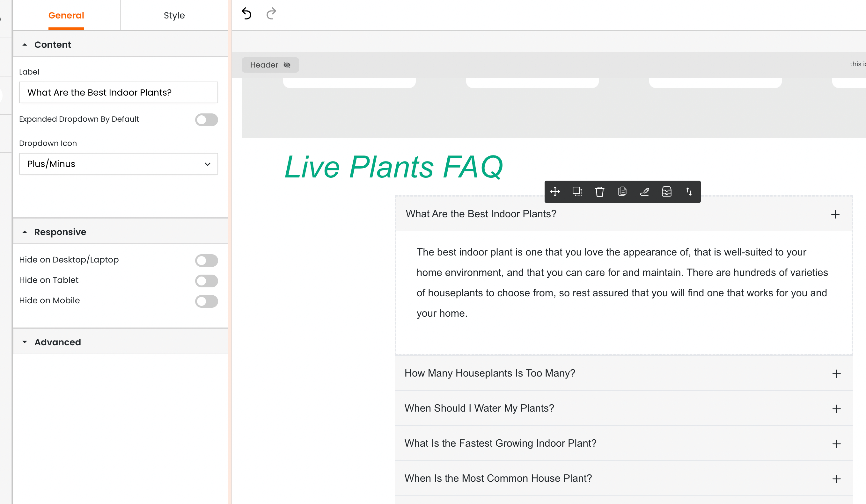Toggle Hide on Mobile switch

pyautogui.click(x=206, y=301)
